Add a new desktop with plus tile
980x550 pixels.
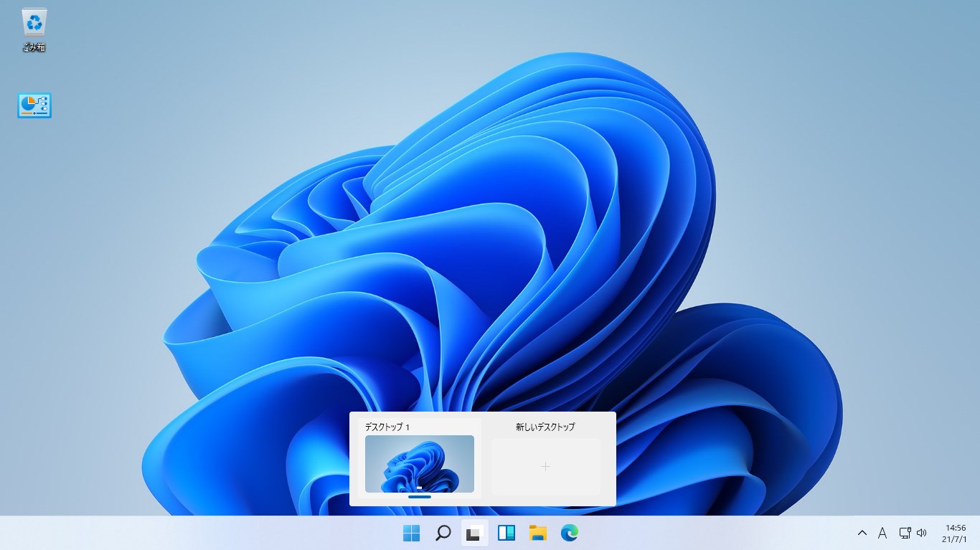545,467
